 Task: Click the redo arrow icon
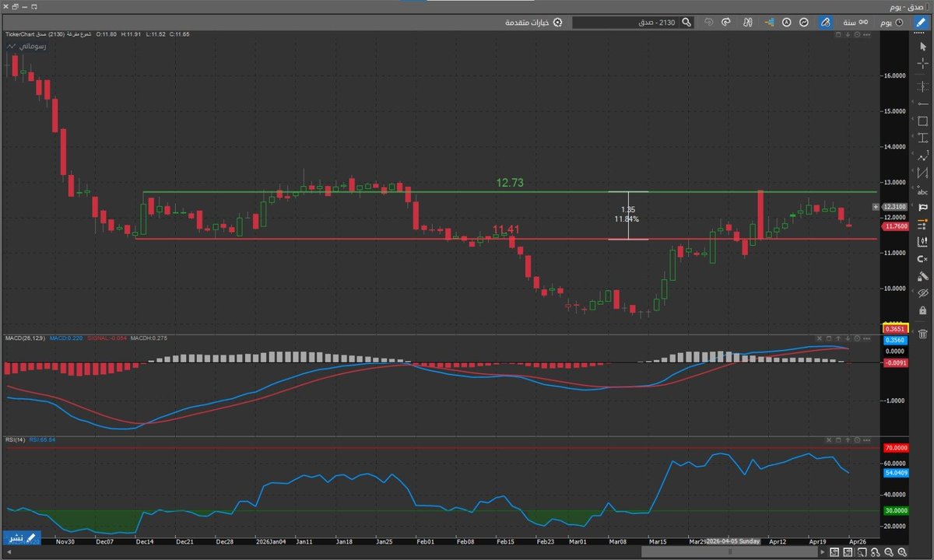tap(726, 23)
